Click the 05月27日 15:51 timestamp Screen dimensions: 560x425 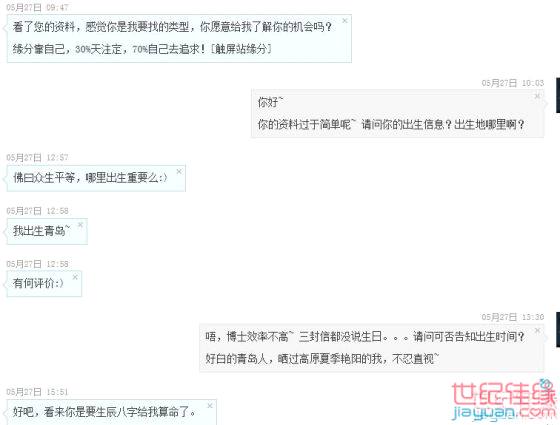(37, 392)
